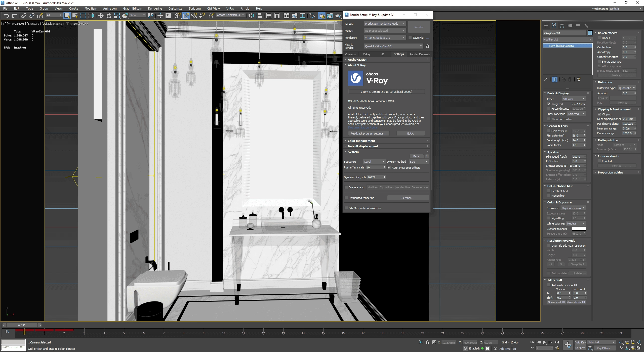Expand the Color management rollout
The height and width of the screenshot is (352, 644).
tap(387, 141)
